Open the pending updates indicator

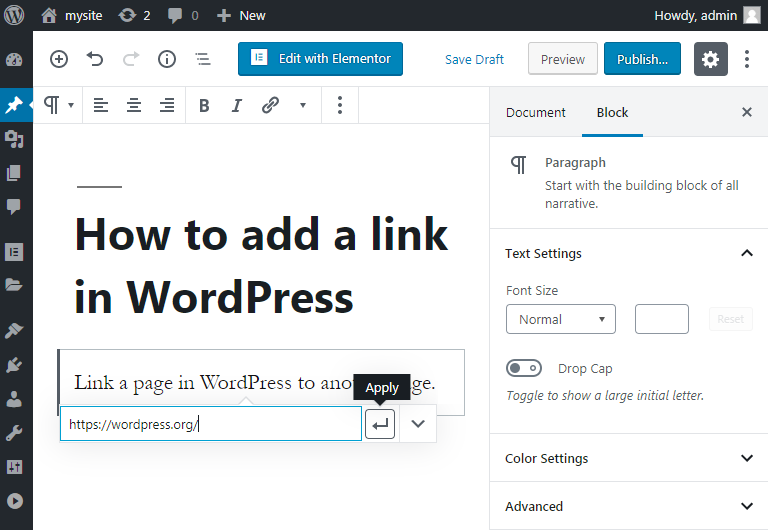click(134, 16)
